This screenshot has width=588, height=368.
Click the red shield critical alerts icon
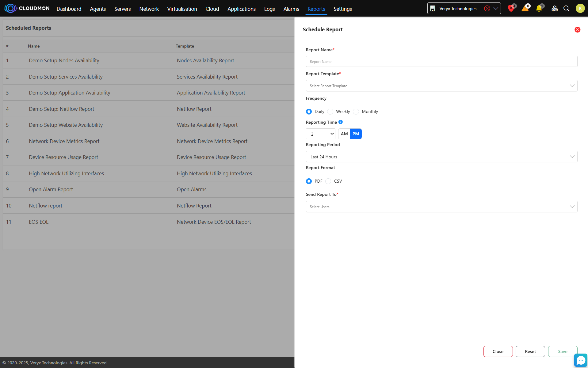[x=511, y=9]
